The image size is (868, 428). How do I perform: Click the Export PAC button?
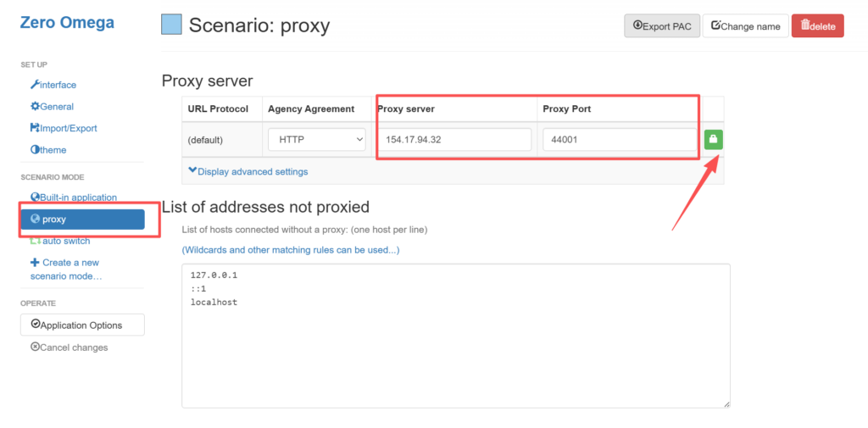click(x=662, y=26)
